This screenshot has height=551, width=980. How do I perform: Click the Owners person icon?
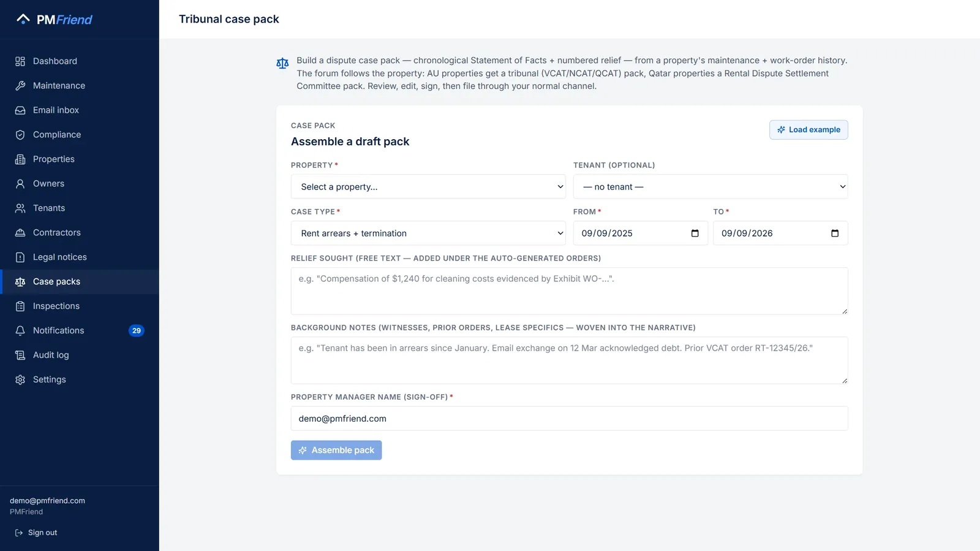click(x=20, y=184)
